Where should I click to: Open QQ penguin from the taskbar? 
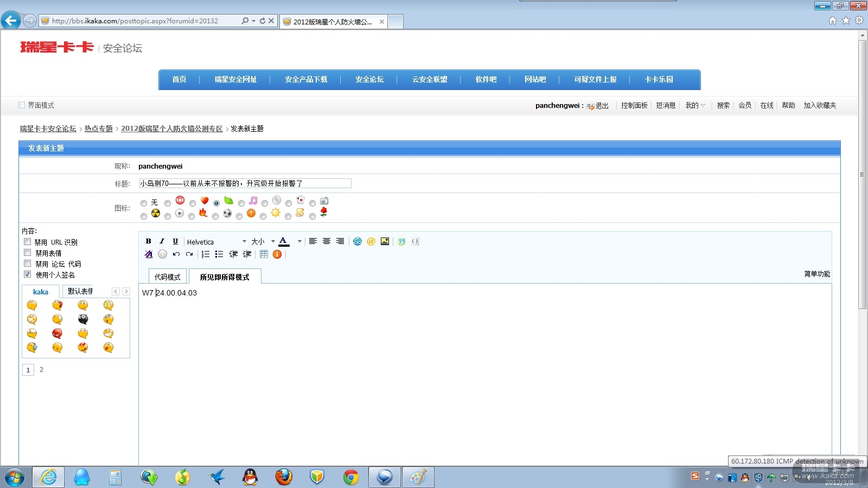coord(250,477)
